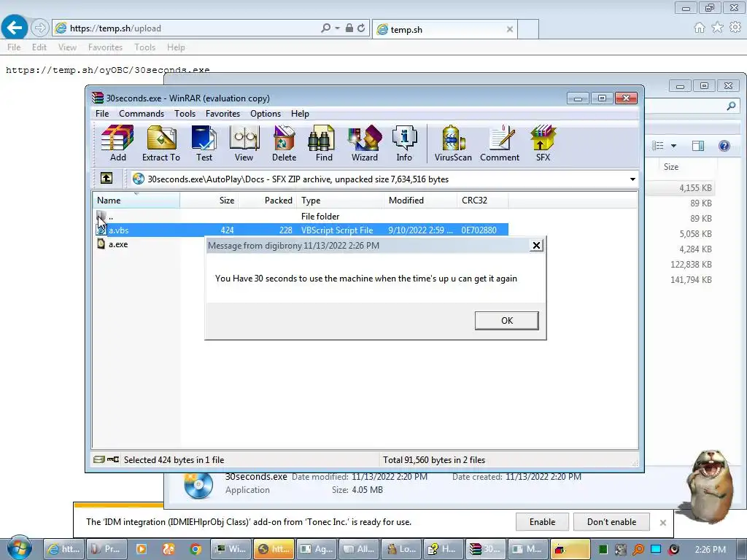This screenshot has height=560, width=747.
Task: Click the browser Forward button
Action: click(40, 28)
